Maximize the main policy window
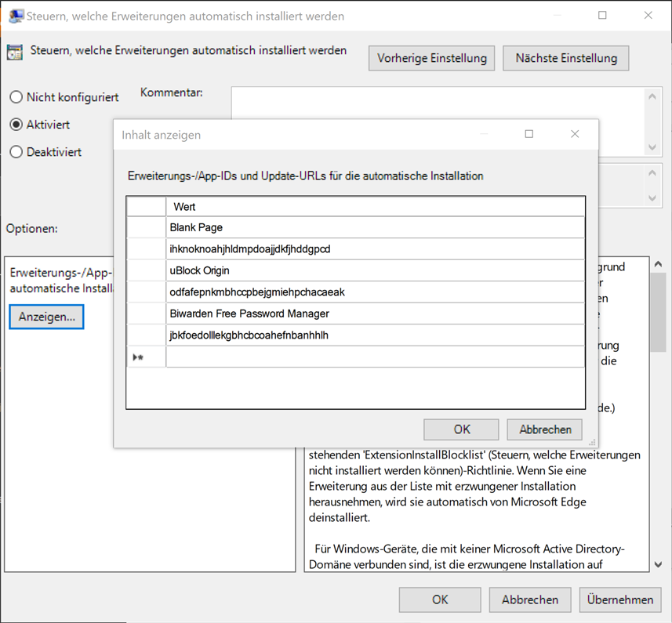Image resolution: width=672 pixels, height=623 pixels. coord(602,16)
